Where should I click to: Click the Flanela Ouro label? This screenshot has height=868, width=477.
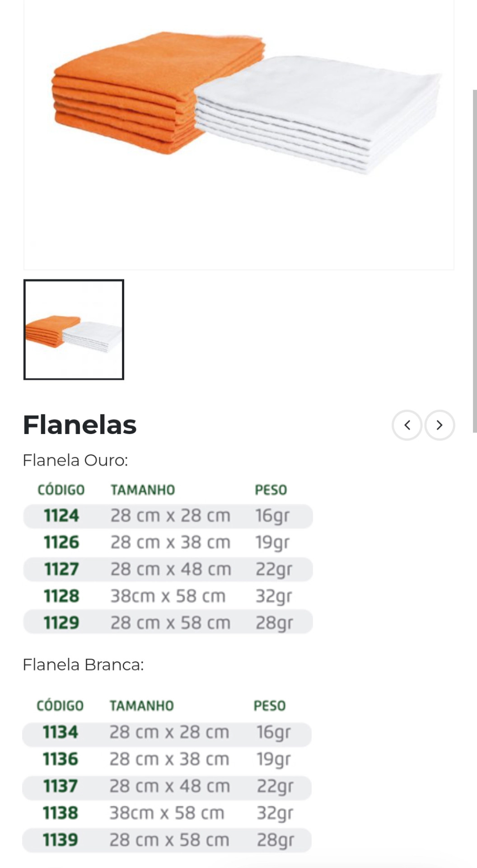coord(75,460)
